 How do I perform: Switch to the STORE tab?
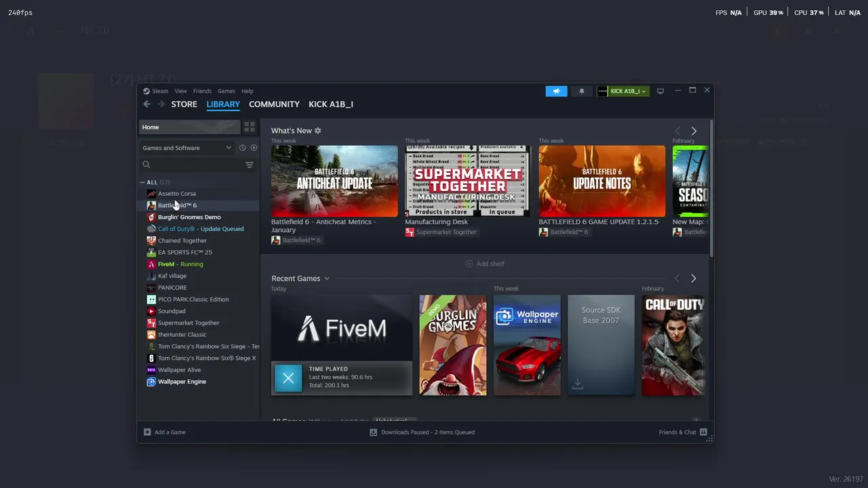point(184,104)
